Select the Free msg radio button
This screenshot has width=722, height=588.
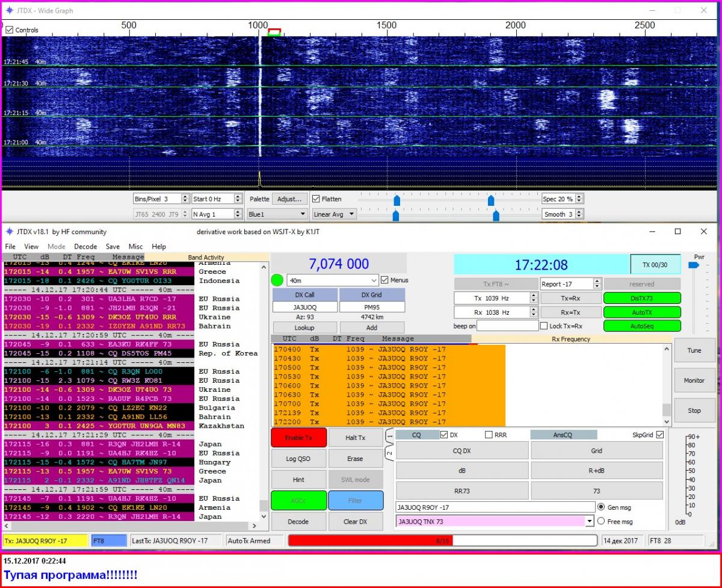tap(601, 521)
